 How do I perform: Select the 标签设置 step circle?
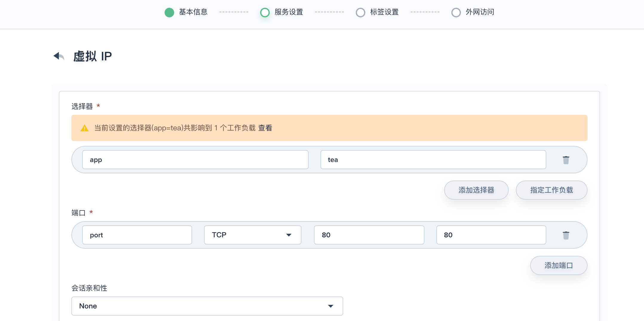click(x=361, y=12)
